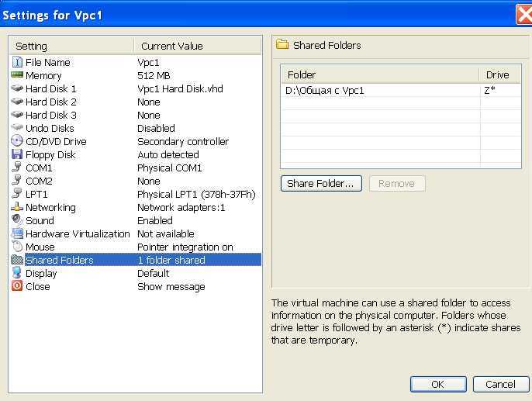Confirm settings with the OK button
The width and height of the screenshot is (532, 401).
pos(438,384)
